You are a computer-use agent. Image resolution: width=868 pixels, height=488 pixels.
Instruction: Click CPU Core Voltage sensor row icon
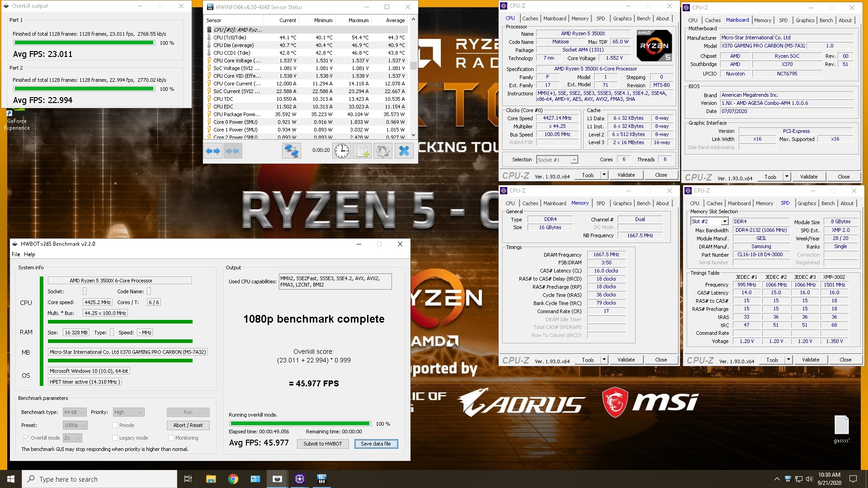209,61
